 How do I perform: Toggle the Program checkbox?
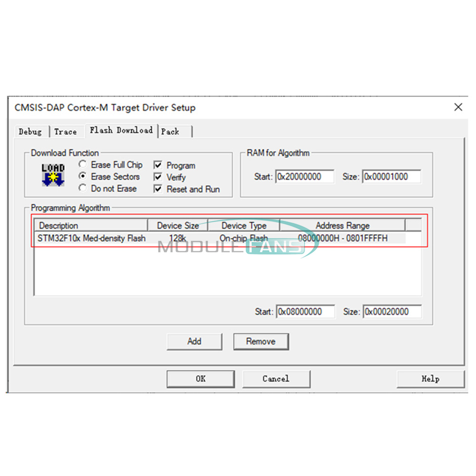[x=158, y=165]
